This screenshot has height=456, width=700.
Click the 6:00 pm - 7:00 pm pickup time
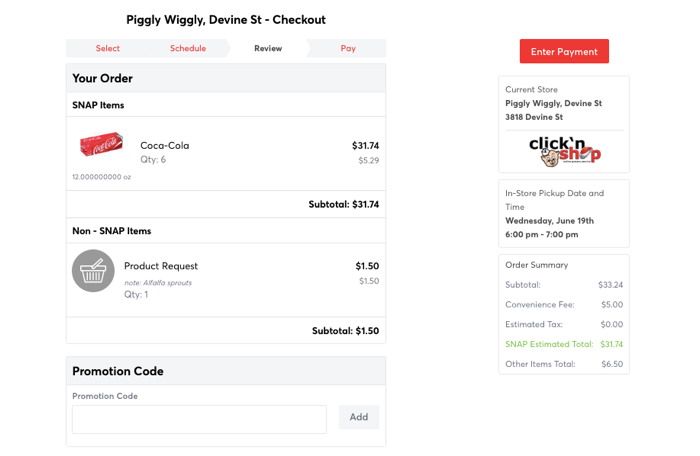coord(541,234)
